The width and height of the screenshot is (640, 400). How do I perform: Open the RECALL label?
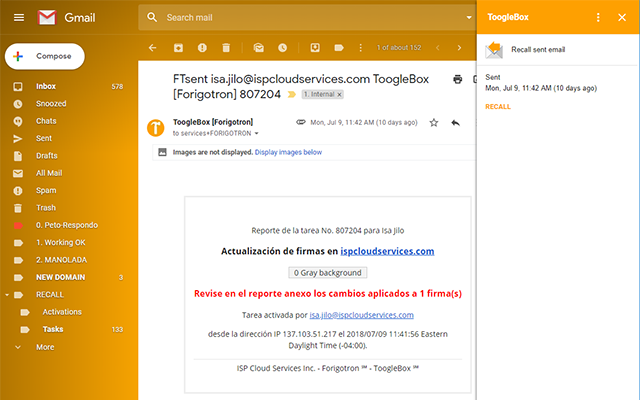pos(50,295)
